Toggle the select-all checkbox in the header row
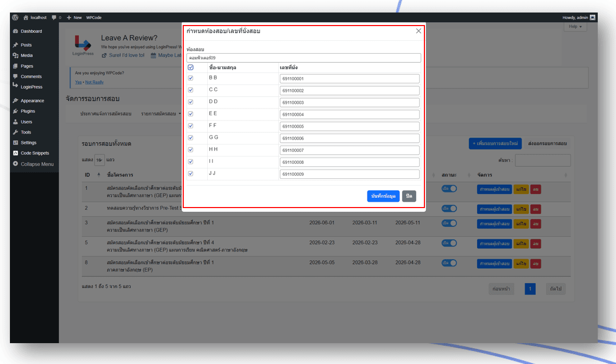The width and height of the screenshot is (616, 364). point(191,67)
